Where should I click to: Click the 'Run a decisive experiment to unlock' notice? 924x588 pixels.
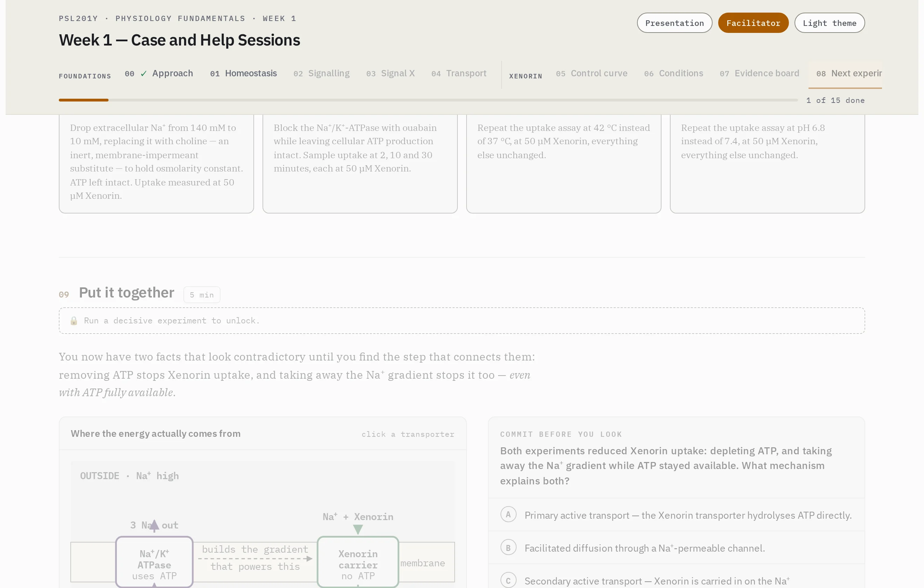(462, 321)
